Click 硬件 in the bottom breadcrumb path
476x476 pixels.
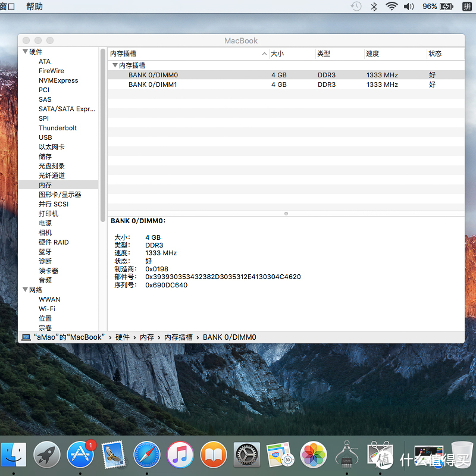123,337
